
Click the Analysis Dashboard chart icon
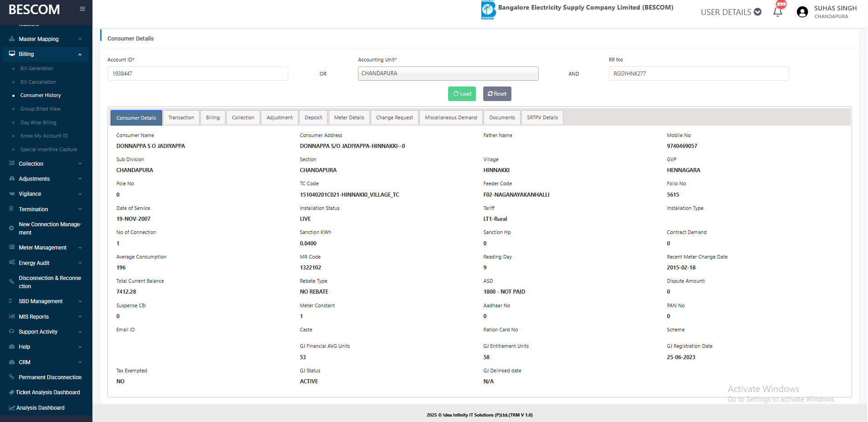(x=12, y=408)
